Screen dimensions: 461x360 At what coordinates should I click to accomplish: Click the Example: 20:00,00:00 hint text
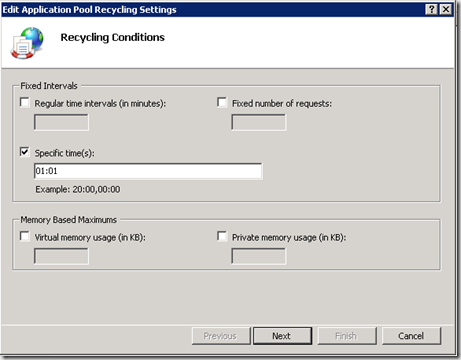click(78, 189)
